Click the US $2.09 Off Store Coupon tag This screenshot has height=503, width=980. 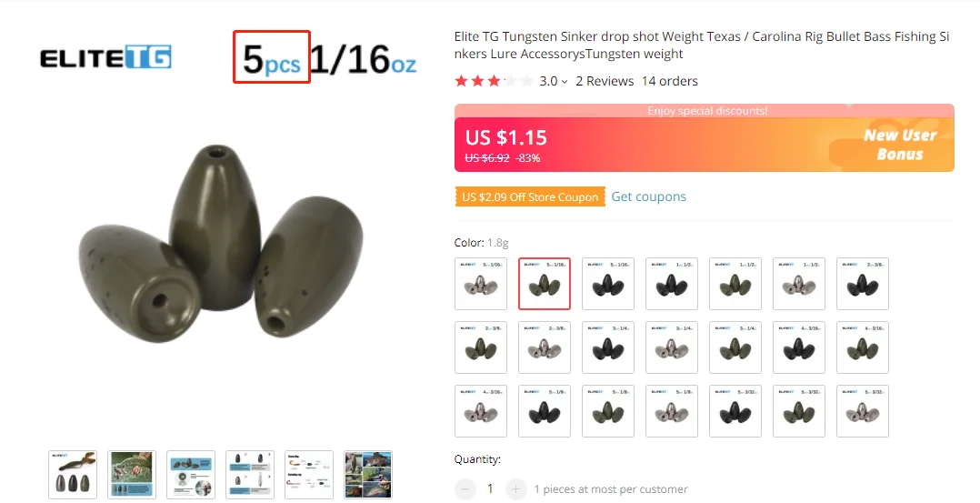point(530,196)
